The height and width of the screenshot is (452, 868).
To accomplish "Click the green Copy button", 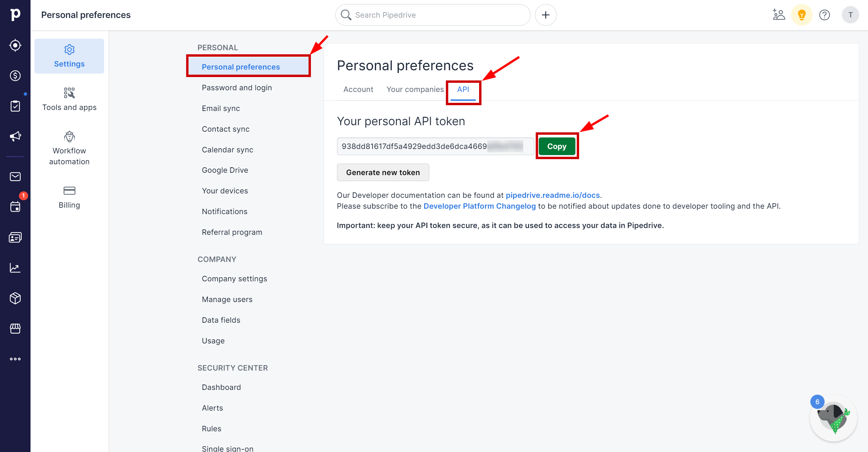I will pyautogui.click(x=557, y=146).
